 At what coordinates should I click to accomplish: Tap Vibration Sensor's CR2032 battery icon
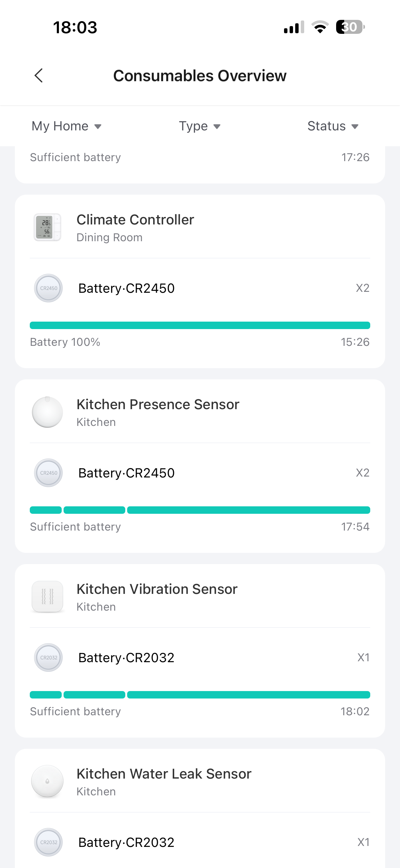[x=48, y=658]
